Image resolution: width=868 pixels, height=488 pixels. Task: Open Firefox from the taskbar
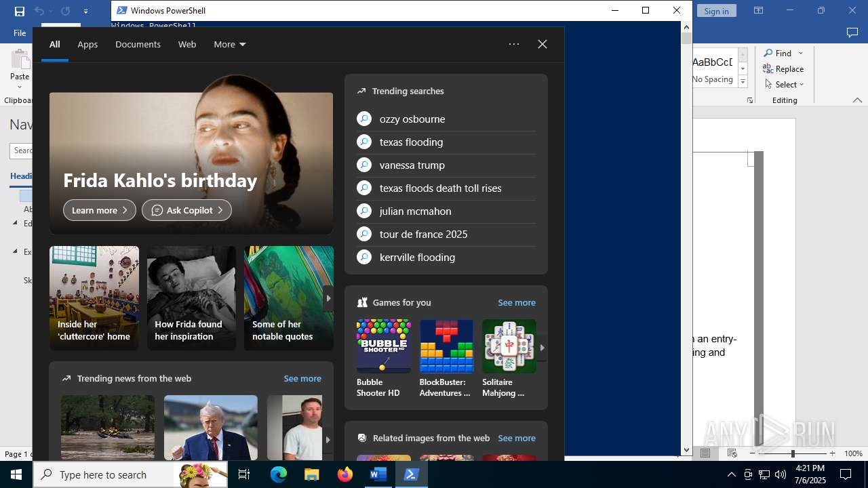pos(344,474)
